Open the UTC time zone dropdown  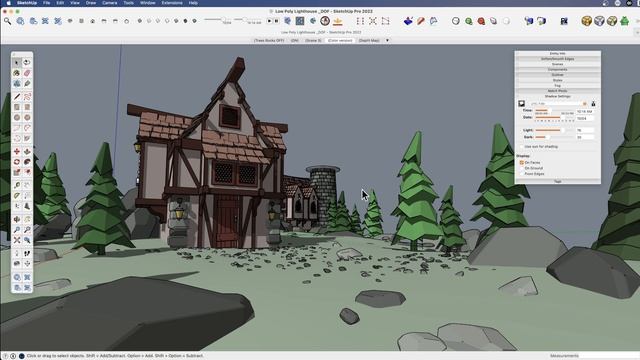click(558, 104)
